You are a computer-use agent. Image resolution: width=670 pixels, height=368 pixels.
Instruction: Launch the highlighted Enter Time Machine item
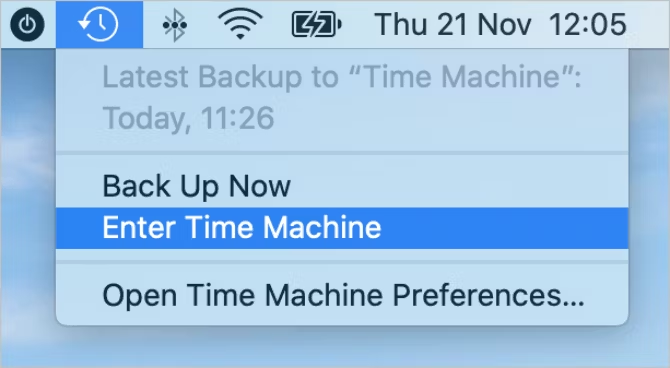pyautogui.click(x=342, y=228)
